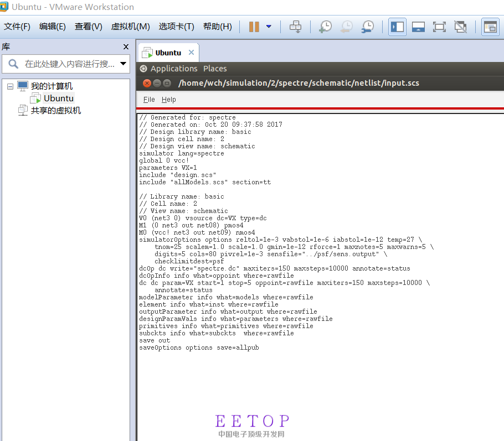Select 共享的虚拟机 in the library tree
Image resolution: width=504 pixels, height=441 pixels.
click(x=56, y=111)
